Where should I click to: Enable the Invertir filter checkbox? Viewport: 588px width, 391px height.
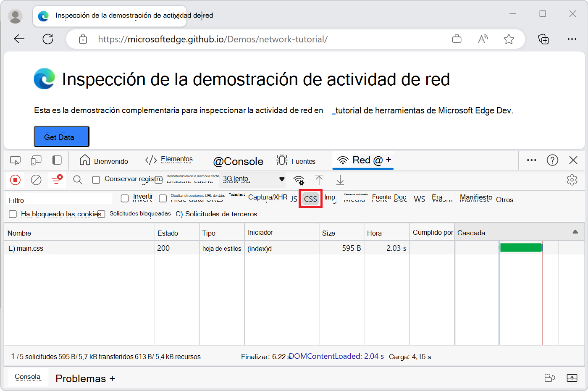point(125,198)
